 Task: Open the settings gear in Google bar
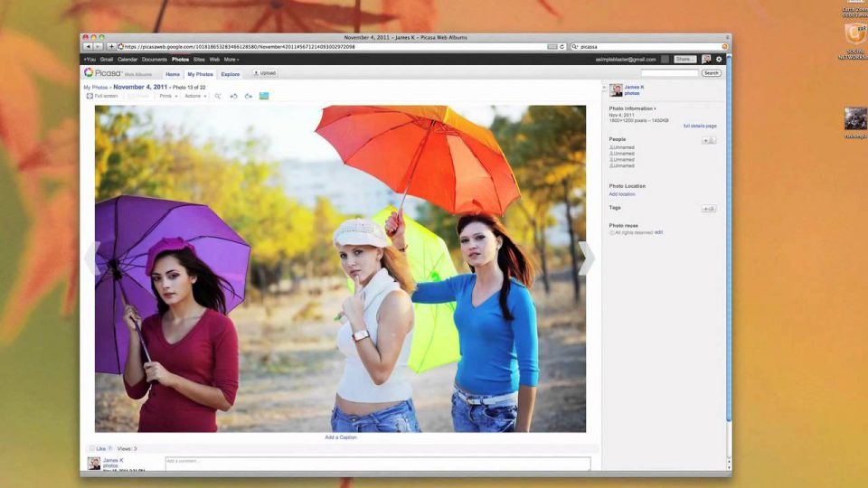coord(720,59)
